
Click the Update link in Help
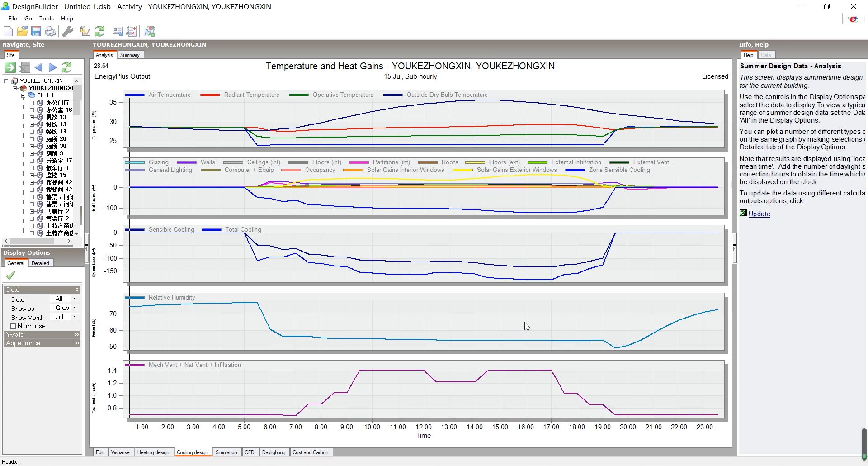click(759, 214)
